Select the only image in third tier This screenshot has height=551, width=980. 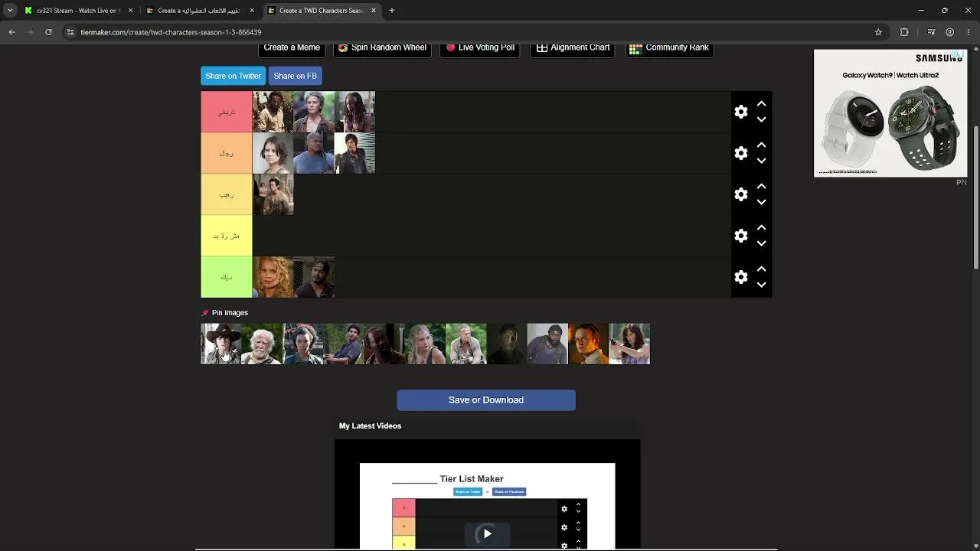click(x=273, y=194)
